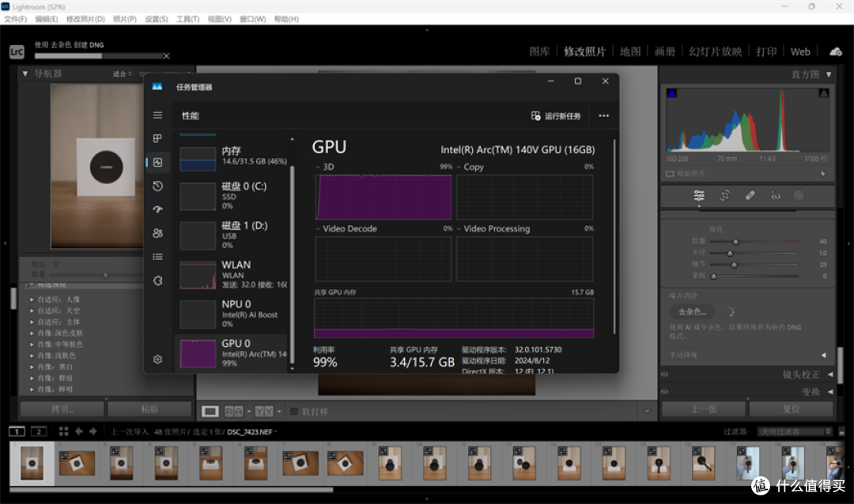Viewport: 854px width, 504px height.
Task: Open Lightroom cloud sync status icon
Action: (836, 51)
